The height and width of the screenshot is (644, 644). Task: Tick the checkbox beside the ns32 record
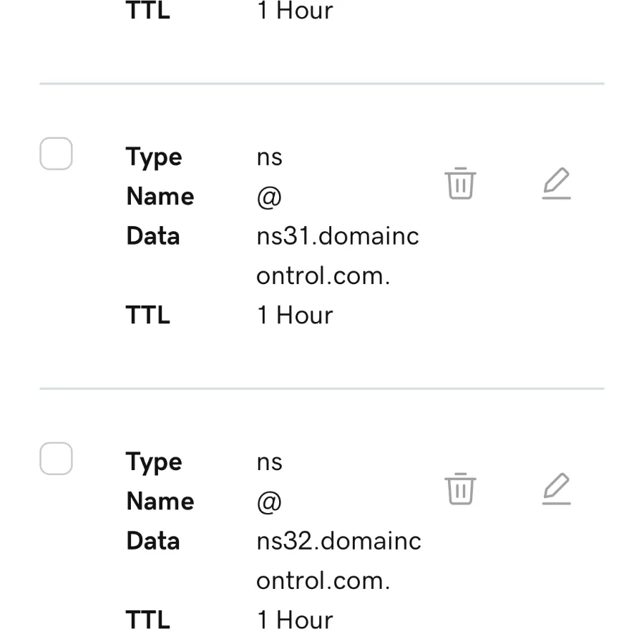56,459
